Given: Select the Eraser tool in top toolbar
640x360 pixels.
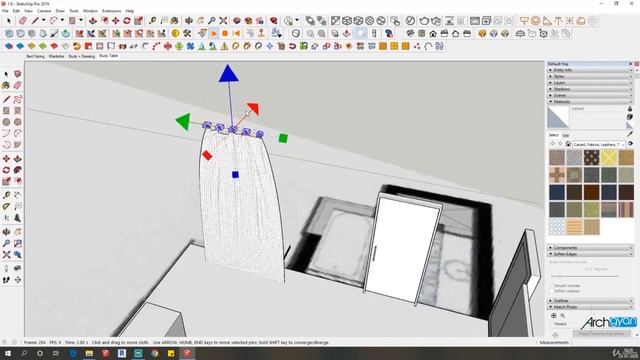Looking at the screenshot, I should point(23,20).
